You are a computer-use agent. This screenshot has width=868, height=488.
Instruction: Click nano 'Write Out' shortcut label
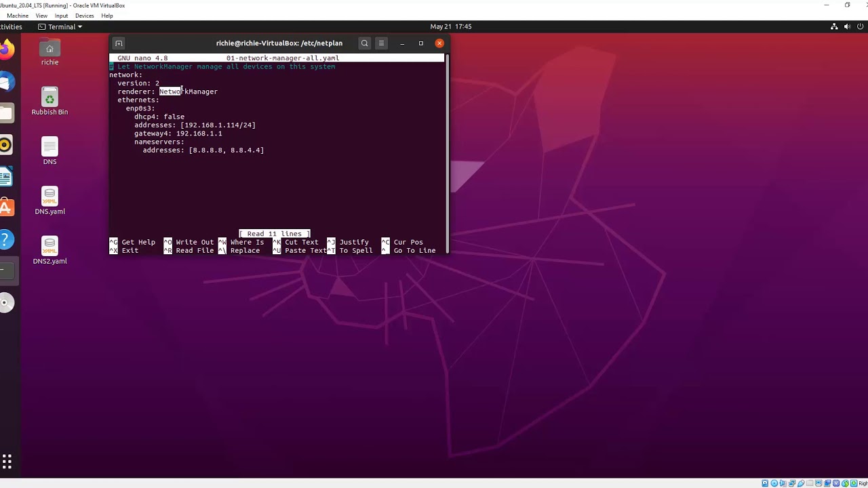pyautogui.click(x=195, y=242)
